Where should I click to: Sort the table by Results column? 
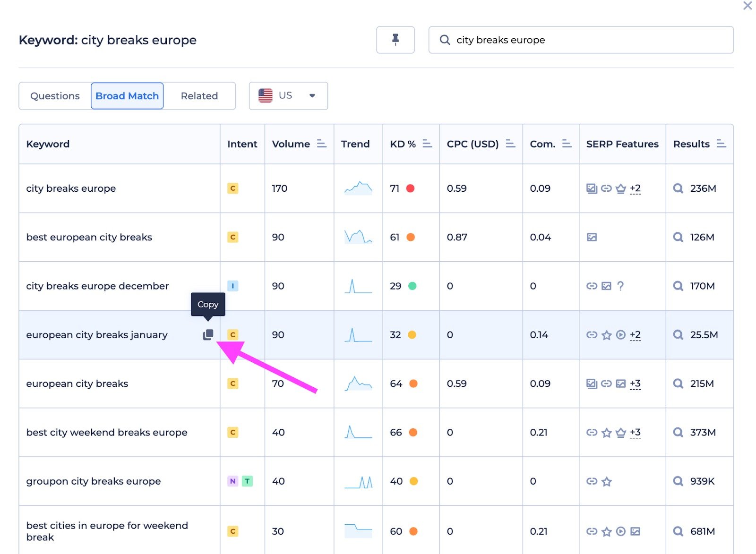click(721, 144)
